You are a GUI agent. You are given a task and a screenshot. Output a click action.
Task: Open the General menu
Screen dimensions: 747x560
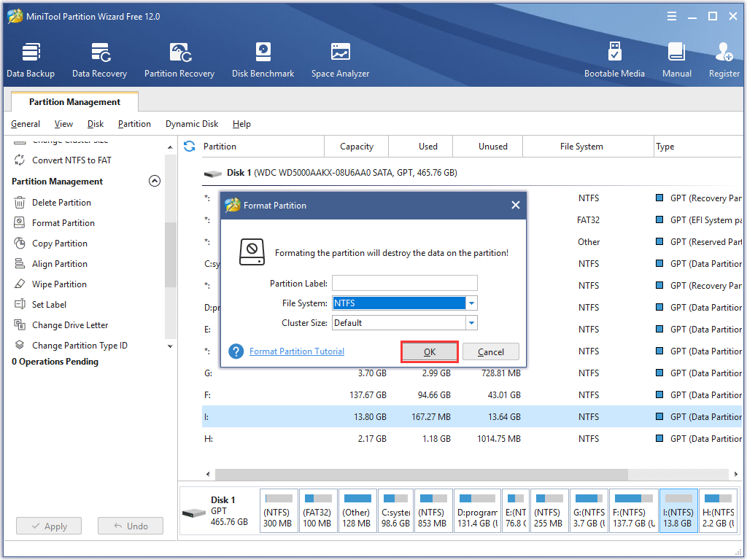click(x=26, y=124)
